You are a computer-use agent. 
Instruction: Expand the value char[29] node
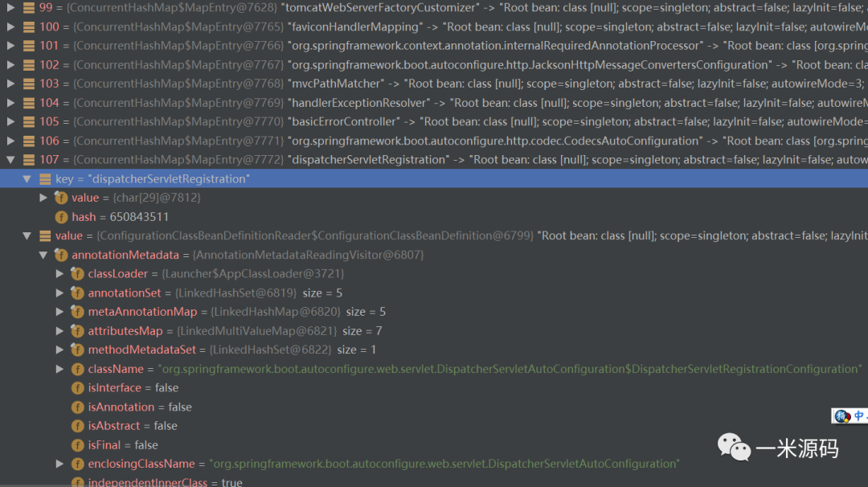(43, 198)
